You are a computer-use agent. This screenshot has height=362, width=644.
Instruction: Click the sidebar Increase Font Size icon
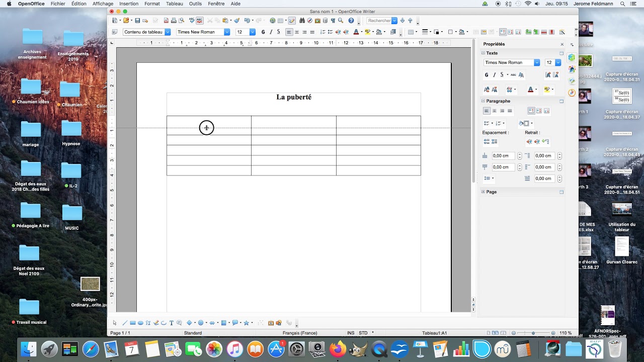[x=548, y=75]
